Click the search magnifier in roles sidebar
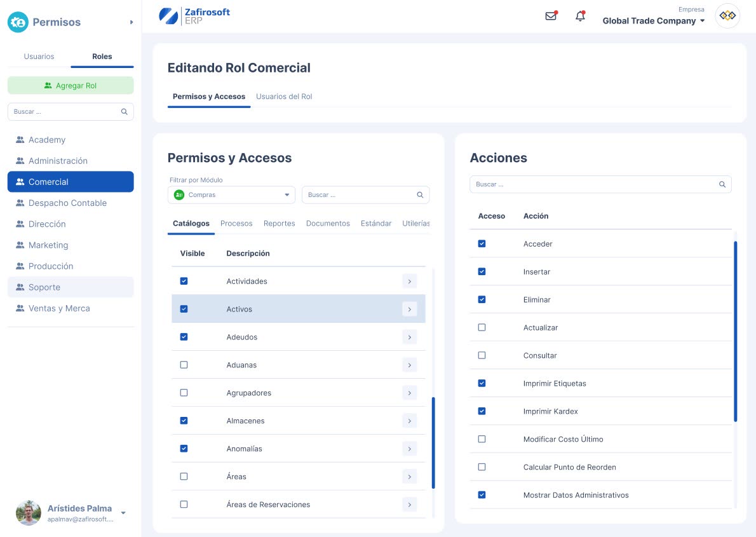This screenshot has height=537, width=756. pos(124,111)
